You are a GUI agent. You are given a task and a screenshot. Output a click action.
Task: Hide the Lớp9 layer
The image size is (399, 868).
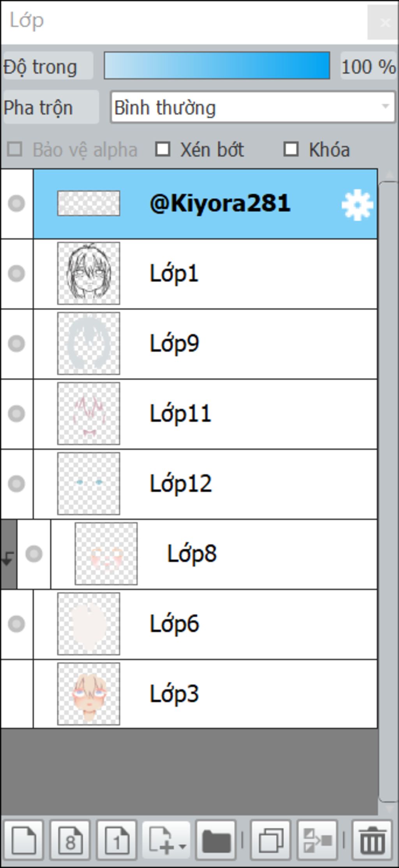pyautogui.click(x=16, y=344)
